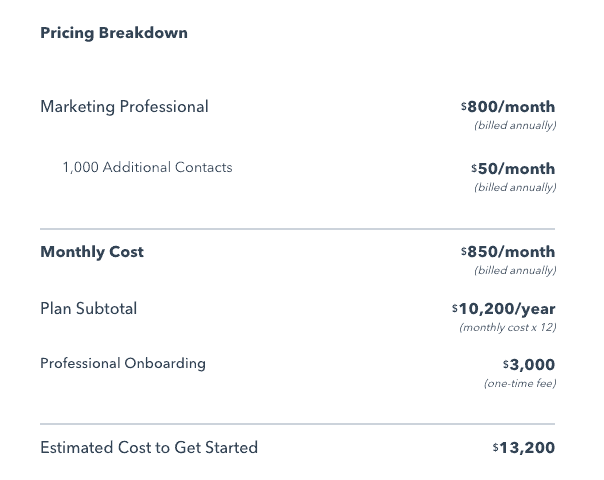Click divider line above Estimated Cost
Viewport: 604px width, 480px height.
coord(297,424)
